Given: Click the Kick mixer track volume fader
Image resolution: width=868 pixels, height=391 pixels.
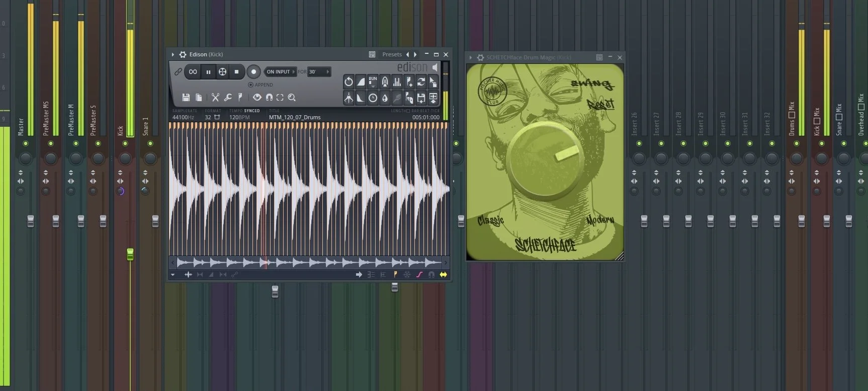Looking at the screenshot, I should [x=130, y=254].
